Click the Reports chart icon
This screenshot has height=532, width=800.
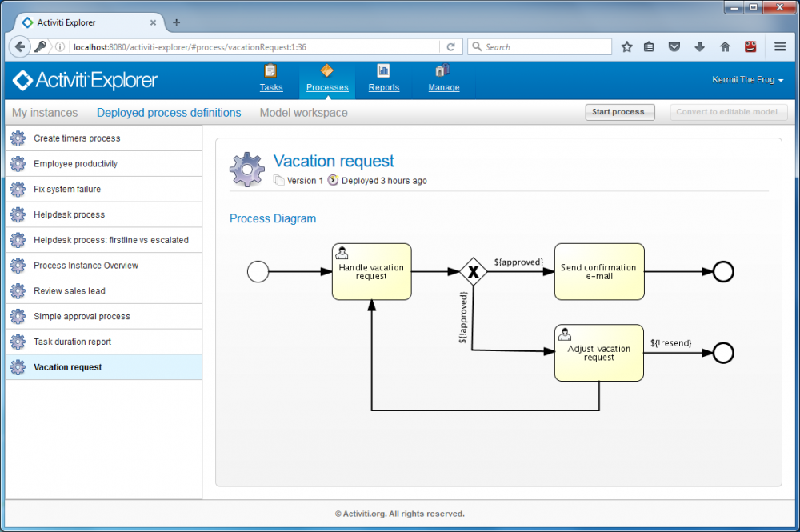(x=383, y=70)
